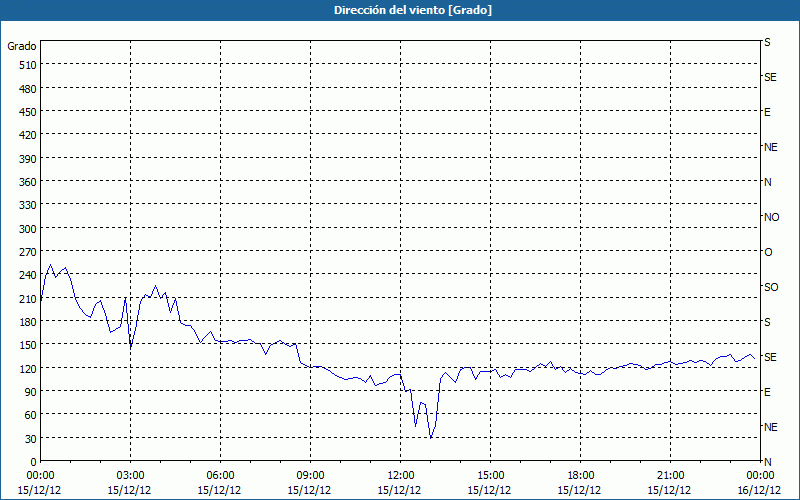Click the lowest dip of the wind line after 12:00
Viewport: 800px width, 500px height.
click(431, 438)
